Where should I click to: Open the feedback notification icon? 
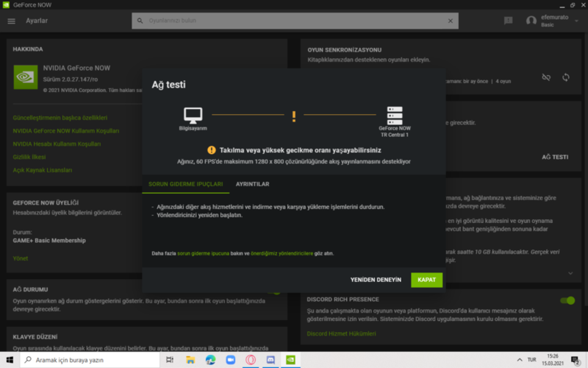click(508, 21)
